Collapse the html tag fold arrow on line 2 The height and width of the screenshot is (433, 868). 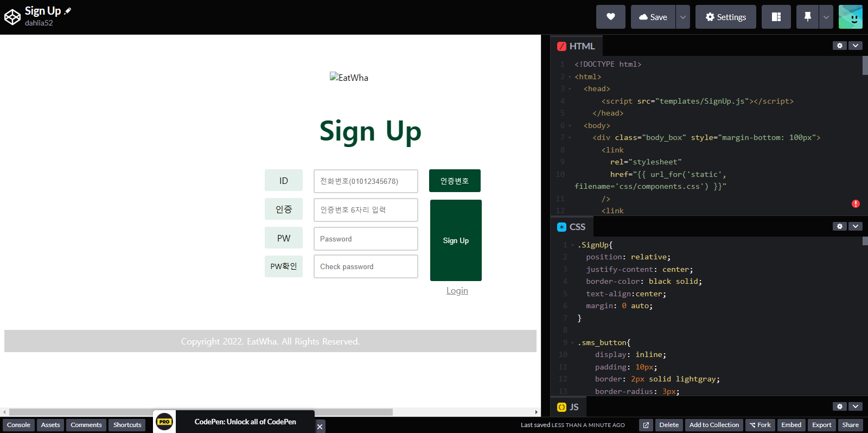pos(570,77)
